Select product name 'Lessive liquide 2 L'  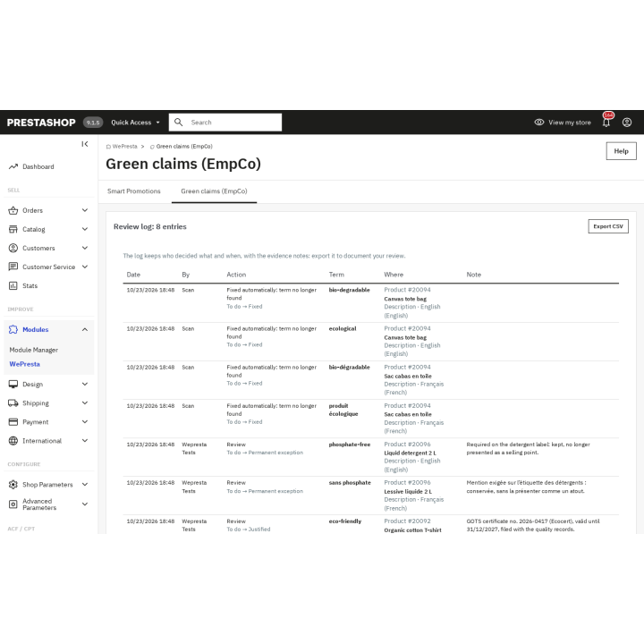408,492
